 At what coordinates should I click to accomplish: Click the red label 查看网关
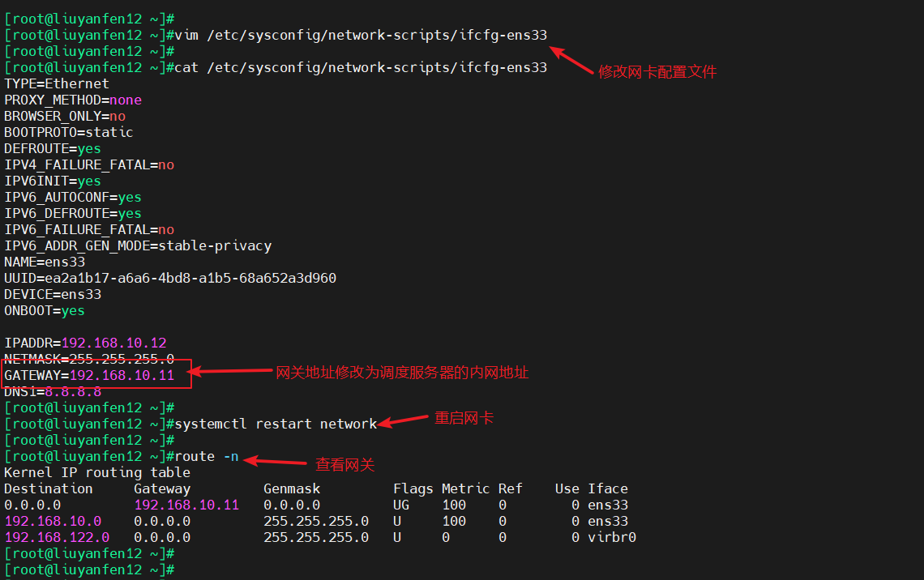[x=344, y=464]
